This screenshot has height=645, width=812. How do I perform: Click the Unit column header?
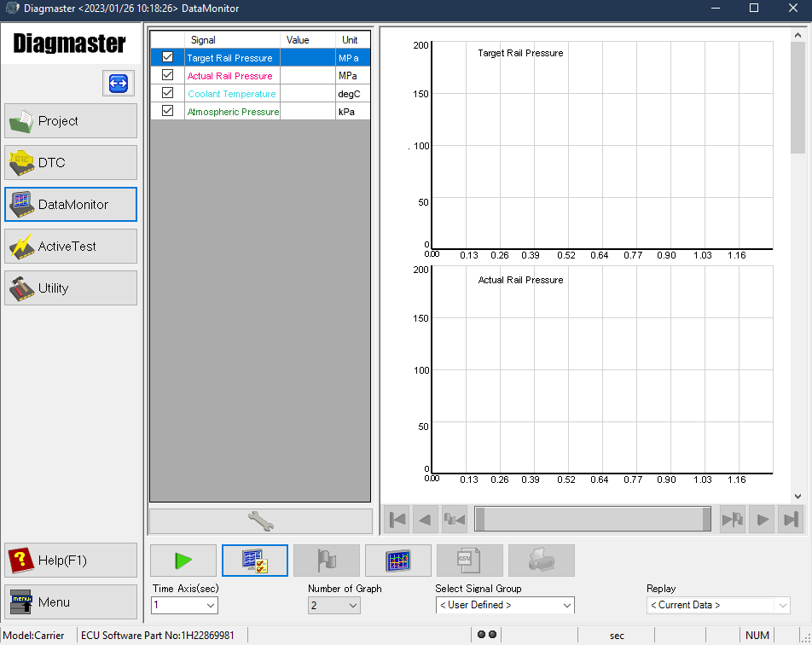pos(352,40)
